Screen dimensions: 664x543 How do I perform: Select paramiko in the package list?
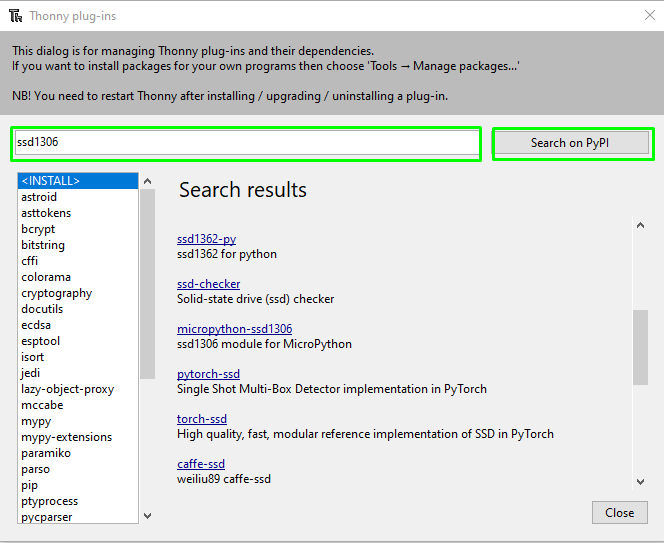point(46,453)
